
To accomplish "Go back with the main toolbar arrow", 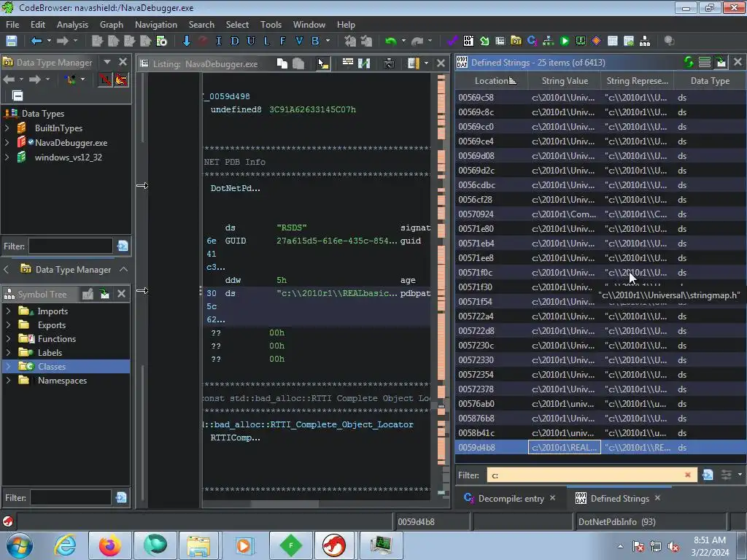I will (36, 41).
